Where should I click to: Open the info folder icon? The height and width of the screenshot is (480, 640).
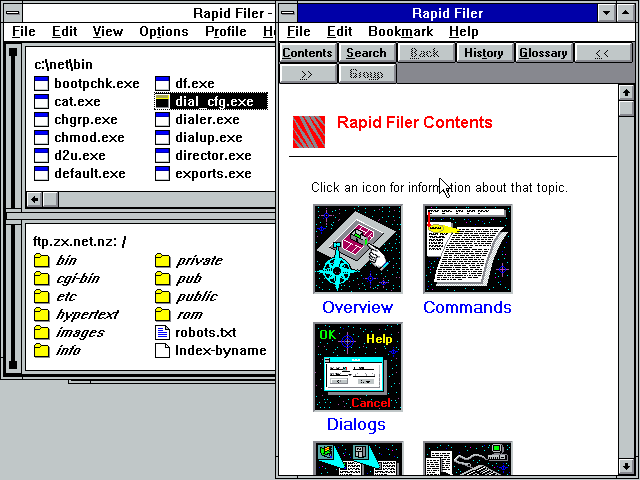pyautogui.click(x=41, y=350)
